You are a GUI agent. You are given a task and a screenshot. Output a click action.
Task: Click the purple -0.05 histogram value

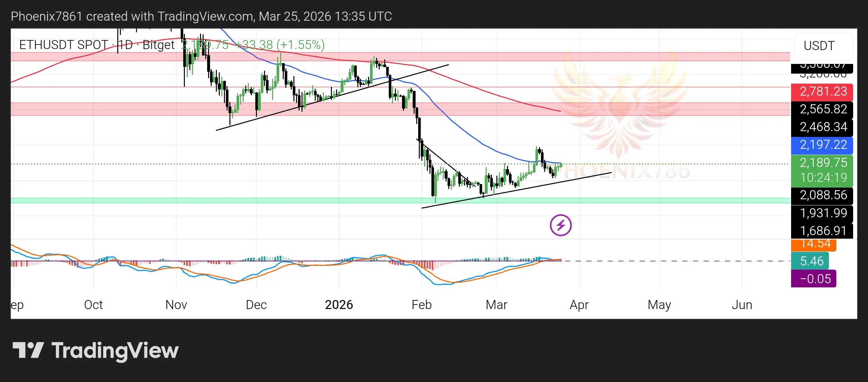tap(813, 279)
